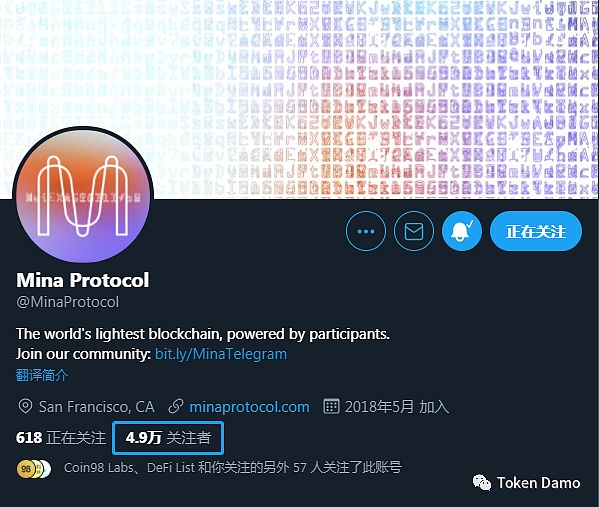Image resolution: width=599 pixels, height=507 pixels.
Task: Toggle the notification bell button
Action: (462, 231)
